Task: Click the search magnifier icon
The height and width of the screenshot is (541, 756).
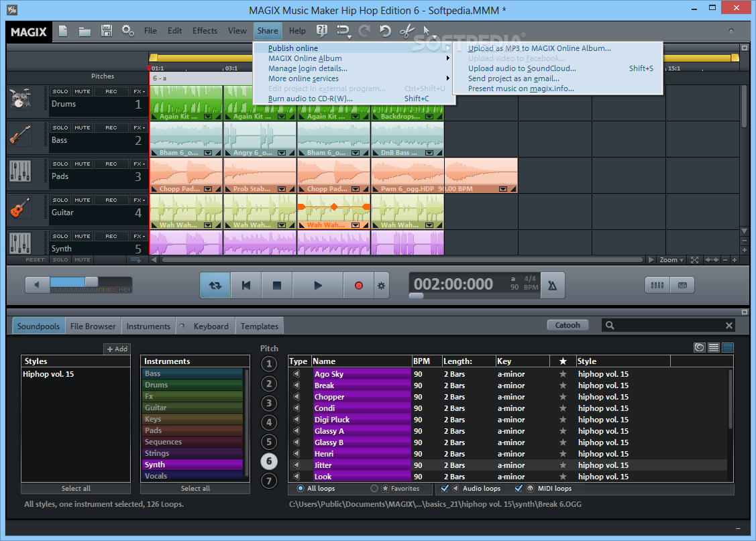Action: coord(610,325)
